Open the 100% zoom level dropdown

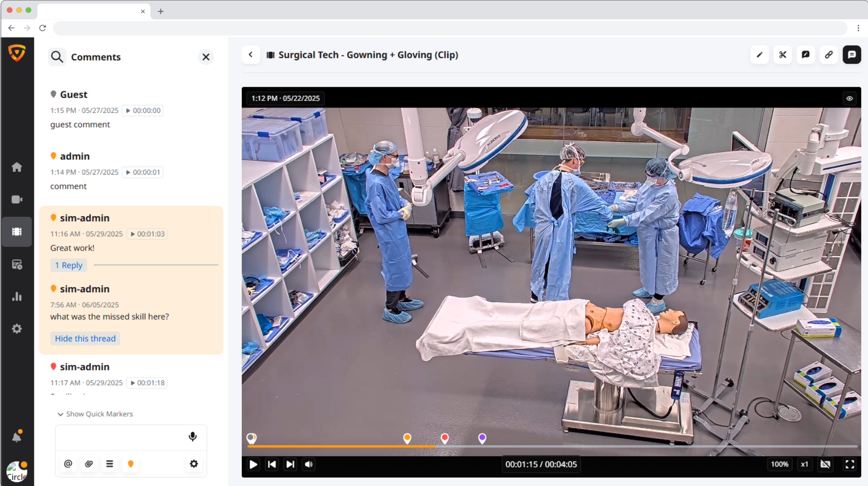(779, 464)
